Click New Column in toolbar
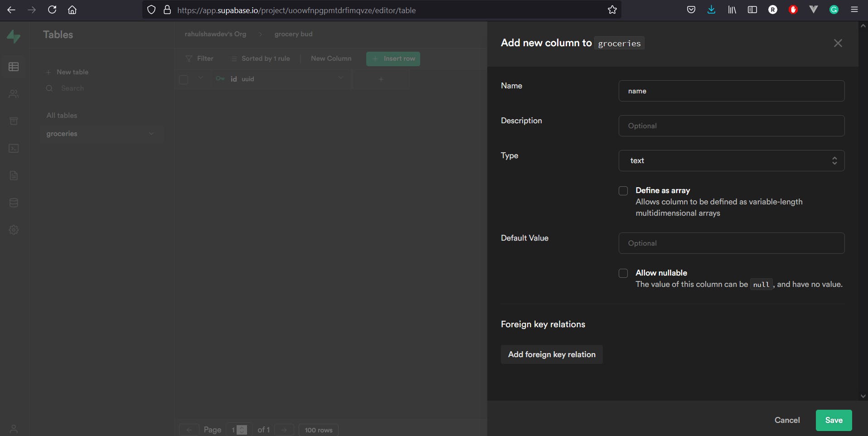This screenshot has width=868, height=436. pos(331,58)
